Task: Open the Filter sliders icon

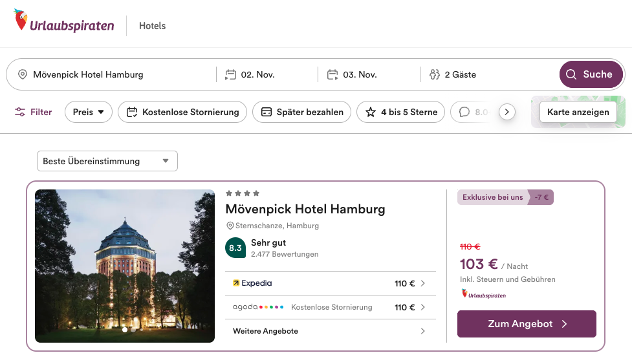Action: (21, 112)
